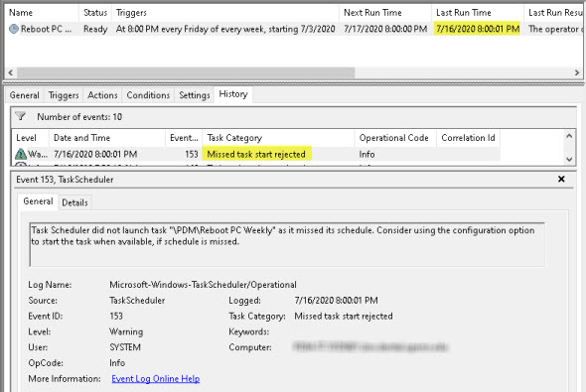Click the Task Category column header

coord(278,138)
